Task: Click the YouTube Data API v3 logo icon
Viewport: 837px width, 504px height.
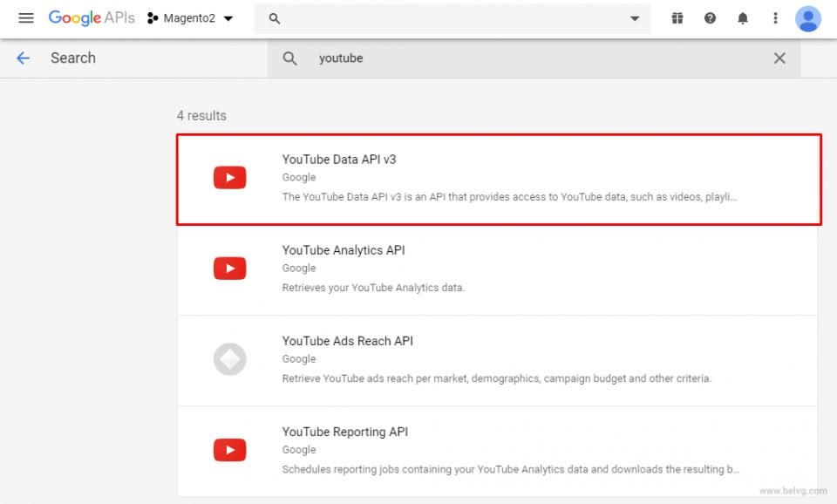Action: click(229, 177)
